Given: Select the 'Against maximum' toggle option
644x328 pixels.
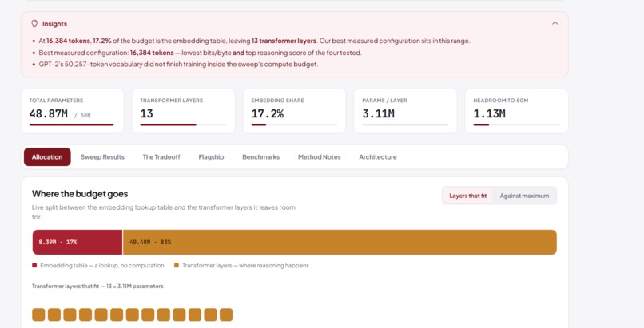Looking at the screenshot, I should tap(524, 196).
